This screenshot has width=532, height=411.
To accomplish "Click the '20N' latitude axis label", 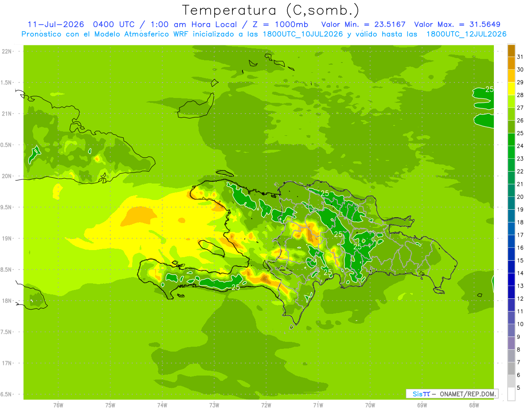I will (x=8, y=176).
